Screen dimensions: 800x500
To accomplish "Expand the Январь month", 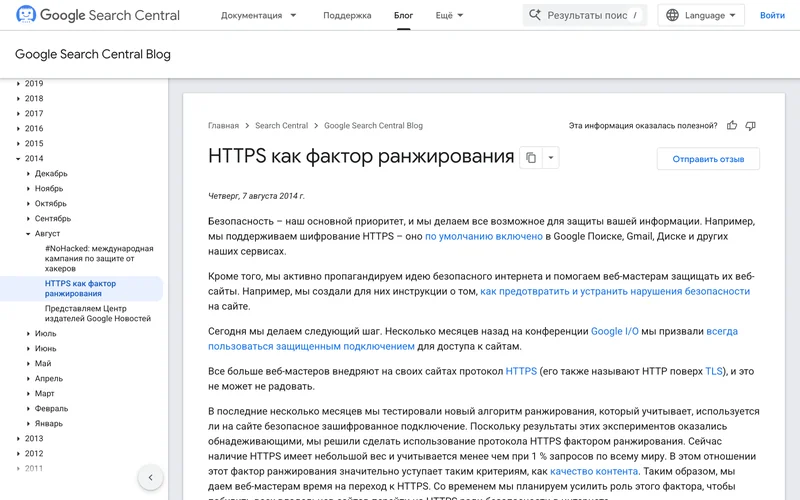I will pyautogui.click(x=29, y=423).
